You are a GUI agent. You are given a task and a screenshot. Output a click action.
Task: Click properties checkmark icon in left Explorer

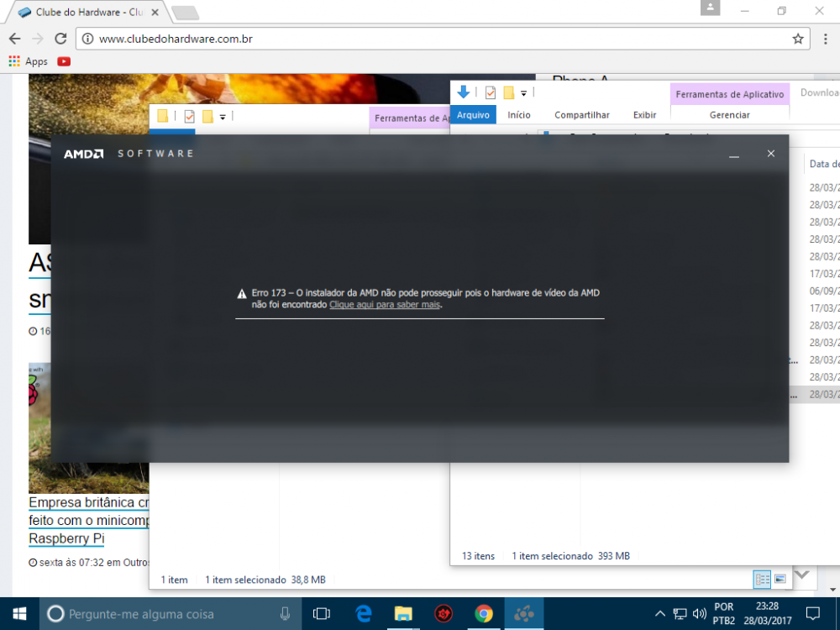tap(189, 116)
